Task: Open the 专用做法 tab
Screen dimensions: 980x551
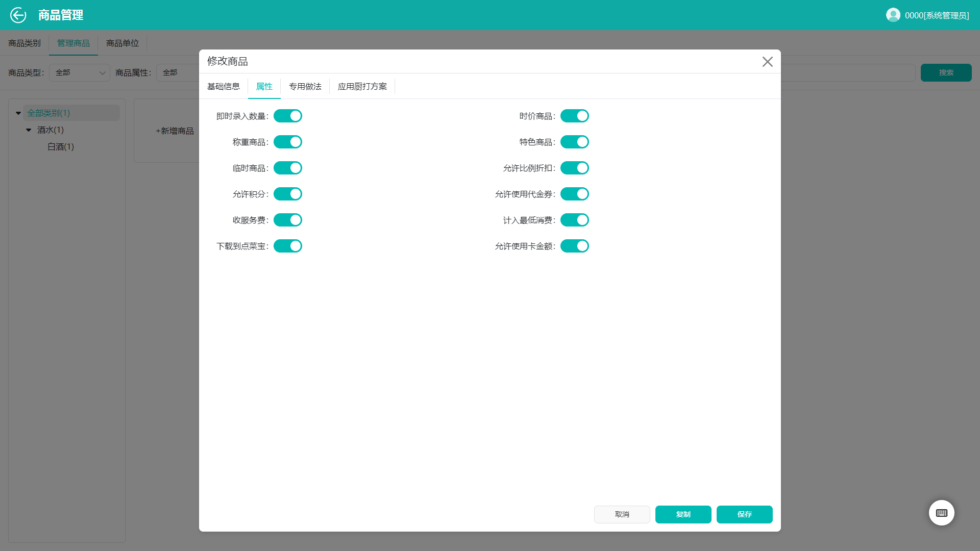Action: click(x=305, y=86)
